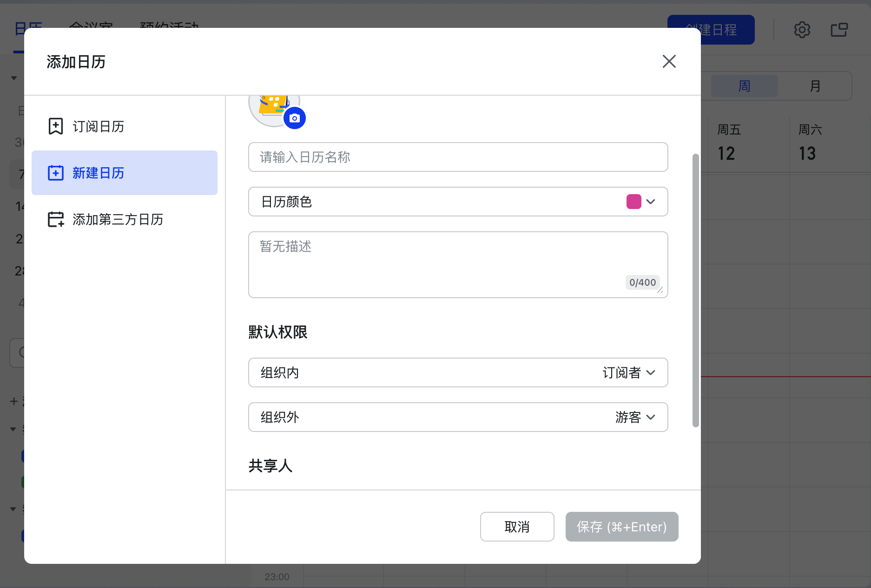871x588 pixels.
Task: Click the dialog vertical scrollbar
Action: point(695,290)
